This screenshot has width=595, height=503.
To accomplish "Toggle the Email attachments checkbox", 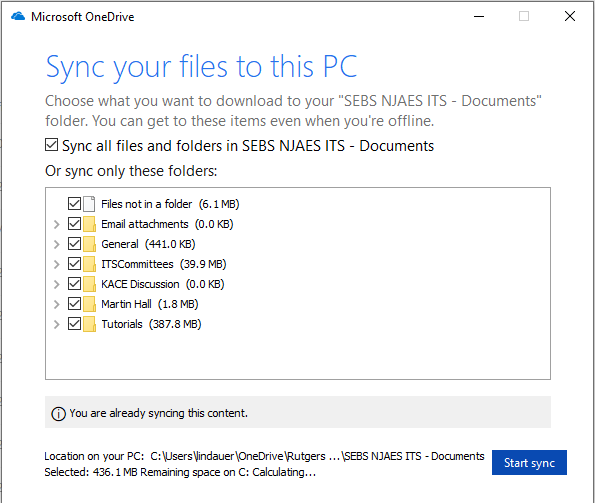I will 74,224.
